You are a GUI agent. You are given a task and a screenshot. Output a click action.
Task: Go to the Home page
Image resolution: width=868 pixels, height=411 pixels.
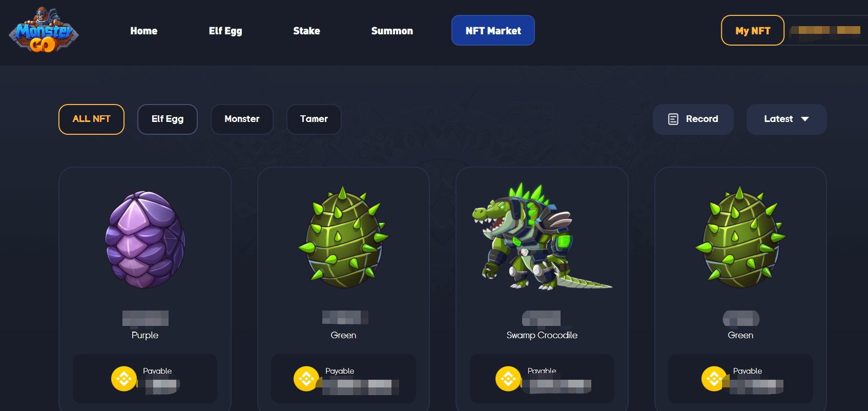tap(144, 31)
